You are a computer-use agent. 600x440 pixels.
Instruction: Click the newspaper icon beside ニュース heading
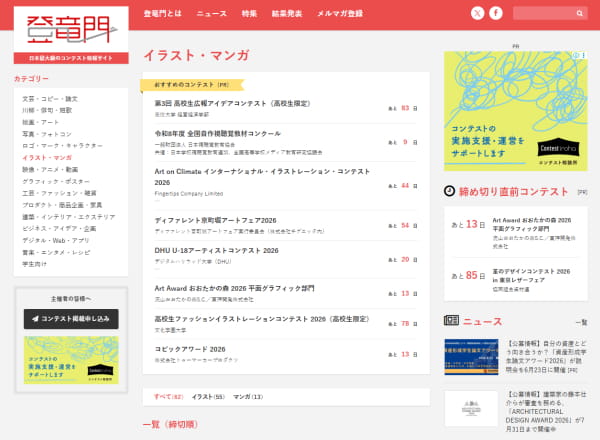pyautogui.click(x=451, y=320)
